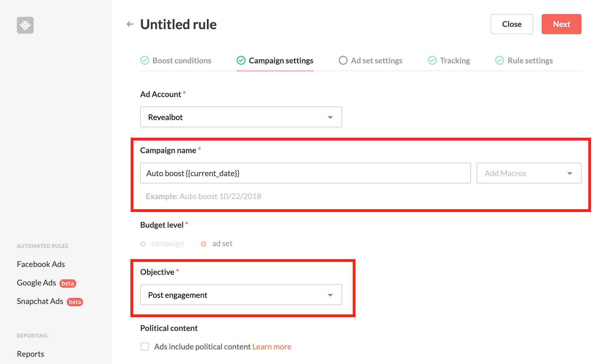The height and width of the screenshot is (364, 609).
Task: Click the Boost conditions checkmark icon
Action: click(145, 60)
